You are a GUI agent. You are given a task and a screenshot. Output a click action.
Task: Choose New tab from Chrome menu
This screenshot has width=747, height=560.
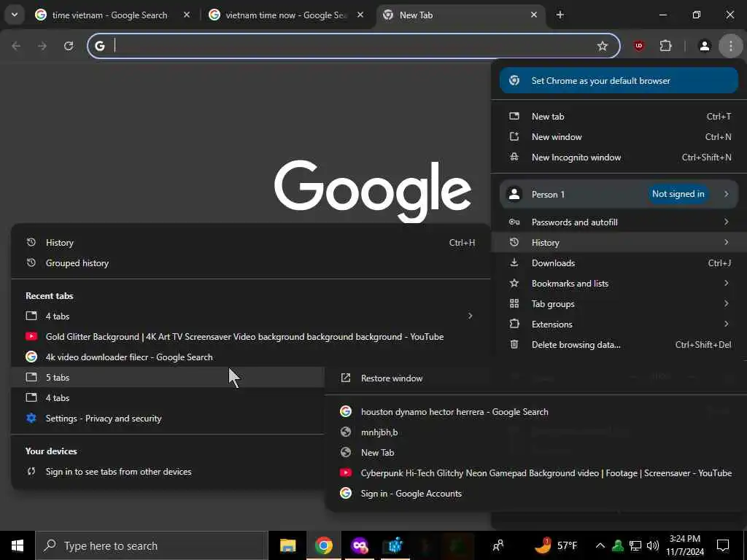[619, 116]
